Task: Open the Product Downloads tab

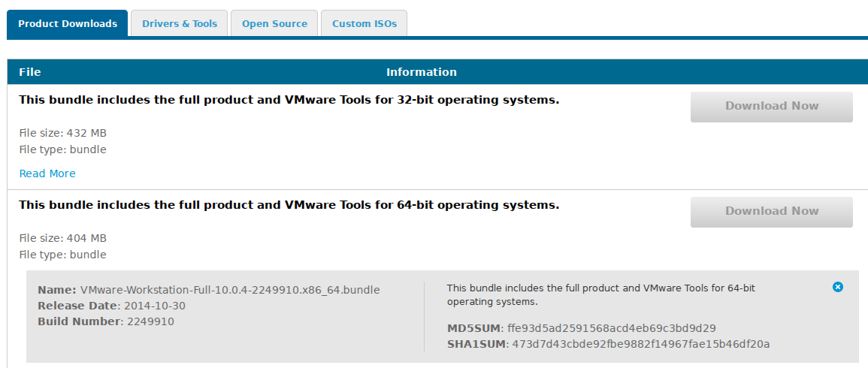Action: [68, 23]
